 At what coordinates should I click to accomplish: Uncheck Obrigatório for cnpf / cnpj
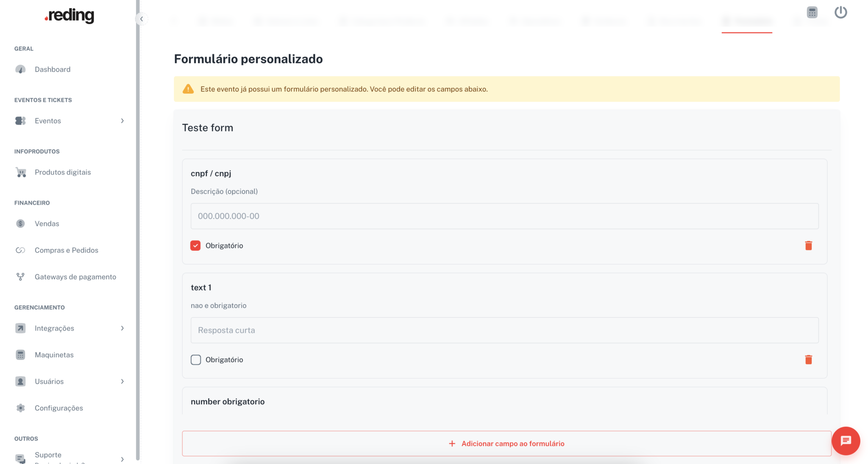click(x=195, y=246)
